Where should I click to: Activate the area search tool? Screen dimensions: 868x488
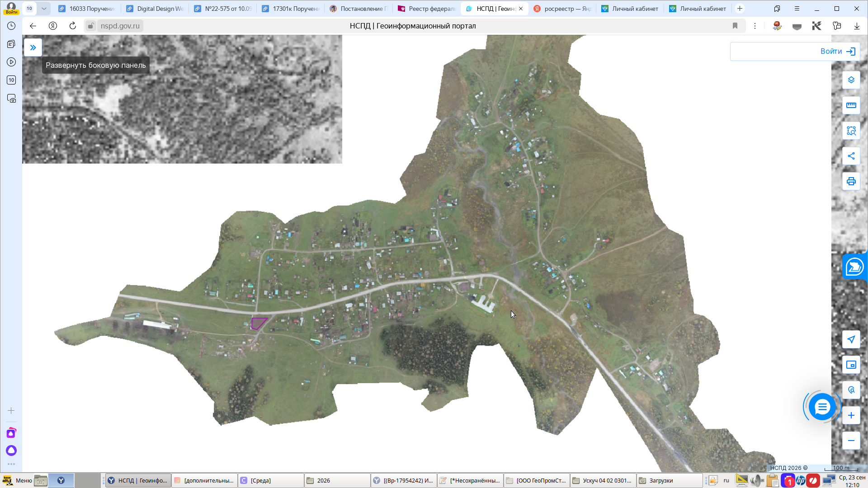(851, 131)
